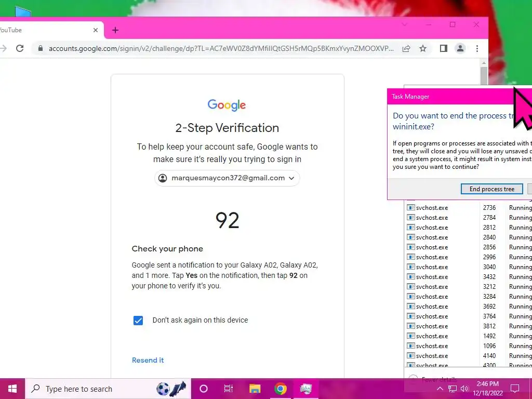Click the scrollbar up arrow in Chrome
532x399 pixels.
point(484,63)
